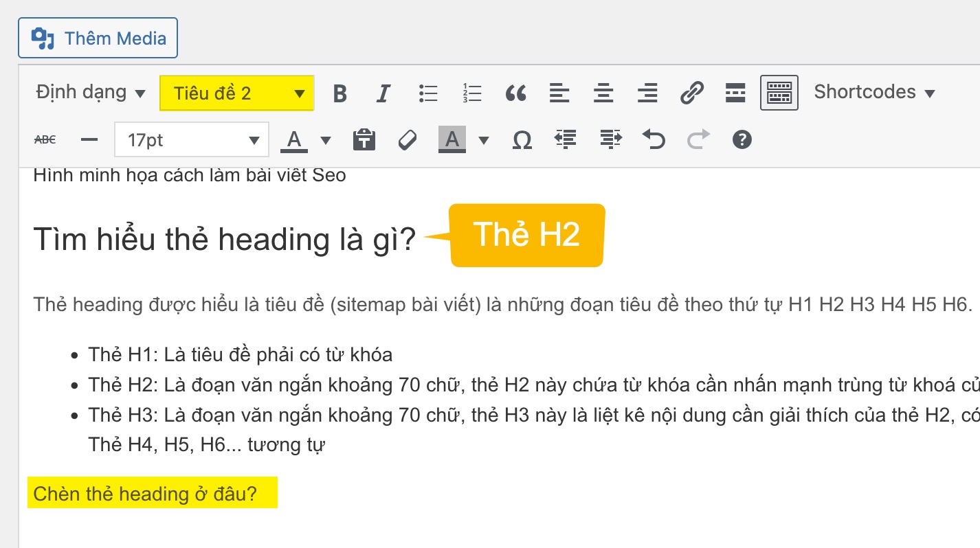Align text to the left
This screenshot has width=980, height=548.
[559, 93]
